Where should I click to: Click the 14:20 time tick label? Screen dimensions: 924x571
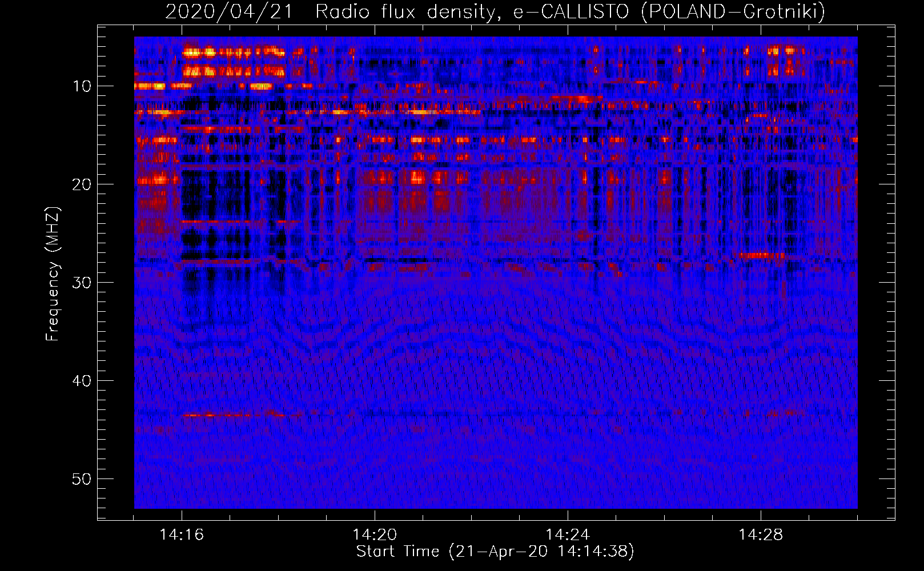[x=375, y=534]
